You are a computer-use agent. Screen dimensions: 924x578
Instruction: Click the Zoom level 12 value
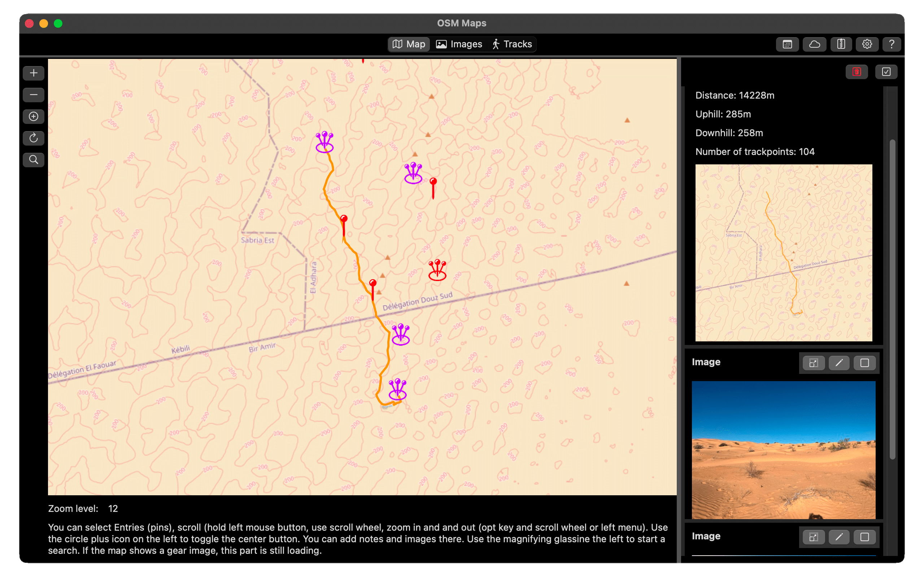point(113,508)
